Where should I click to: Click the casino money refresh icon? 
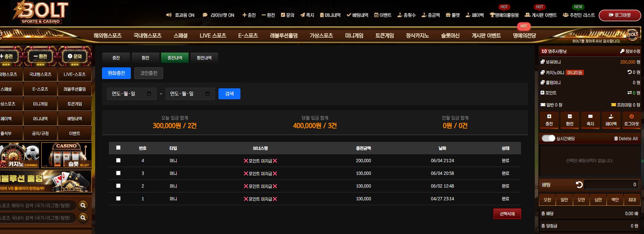click(629, 72)
